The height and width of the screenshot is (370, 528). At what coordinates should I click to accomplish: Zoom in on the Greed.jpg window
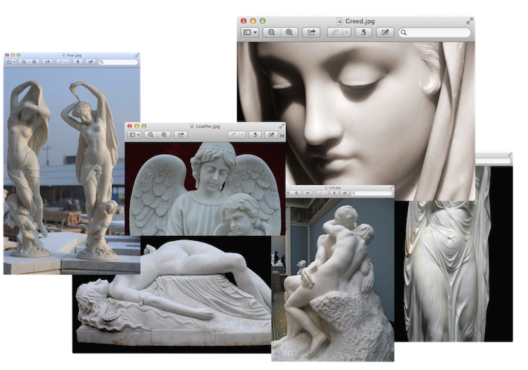pos(289,32)
